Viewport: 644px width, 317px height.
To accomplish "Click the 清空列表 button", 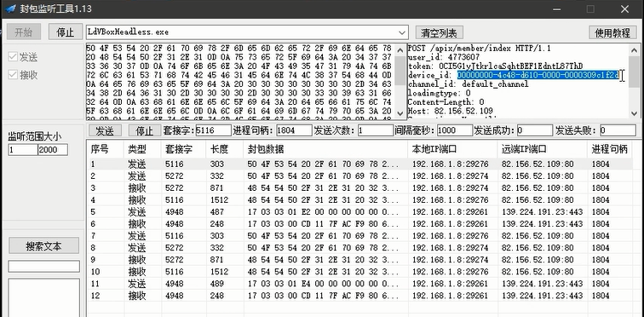I will coord(439,32).
